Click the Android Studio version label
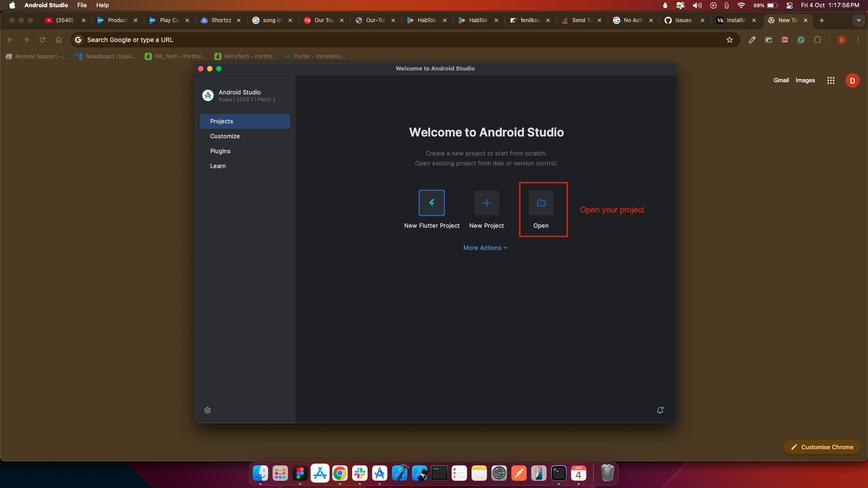 coord(247,99)
